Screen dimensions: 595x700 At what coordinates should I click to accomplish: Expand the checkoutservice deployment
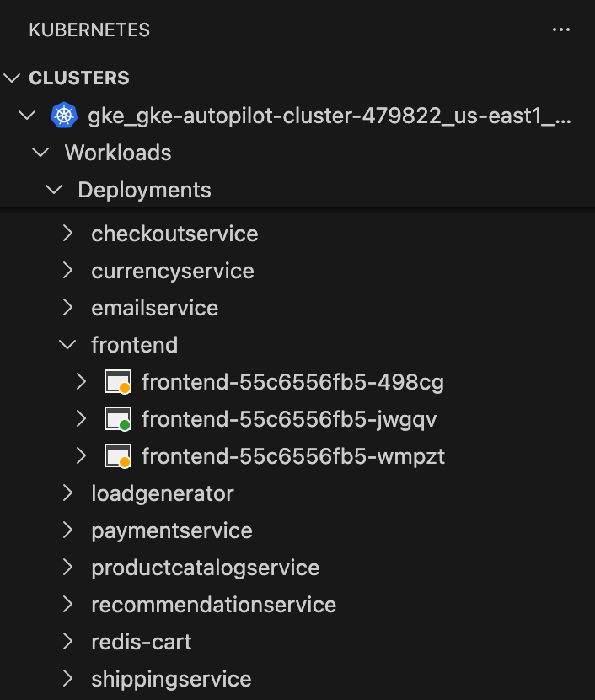pyautogui.click(x=68, y=234)
